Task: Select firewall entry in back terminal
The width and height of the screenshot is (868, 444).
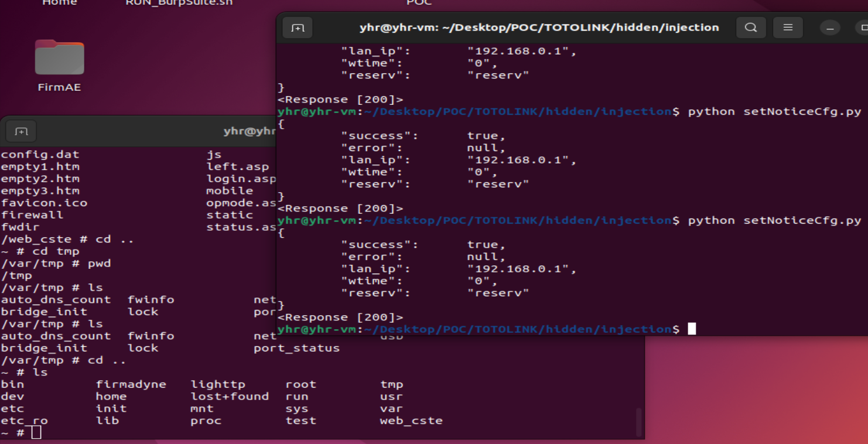Action: [x=32, y=215]
